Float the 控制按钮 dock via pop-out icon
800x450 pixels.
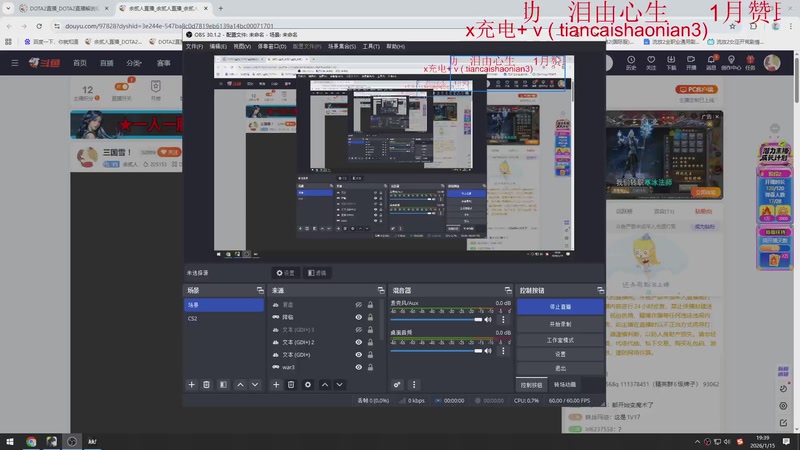(601, 290)
